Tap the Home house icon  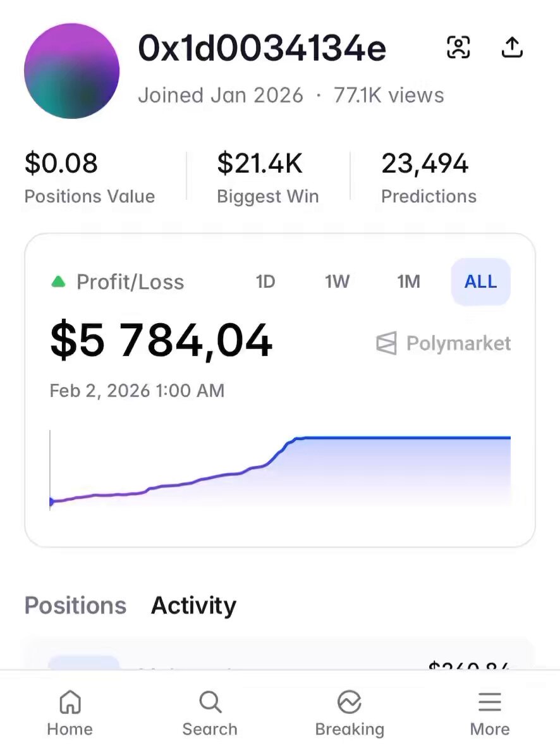(x=70, y=702)
